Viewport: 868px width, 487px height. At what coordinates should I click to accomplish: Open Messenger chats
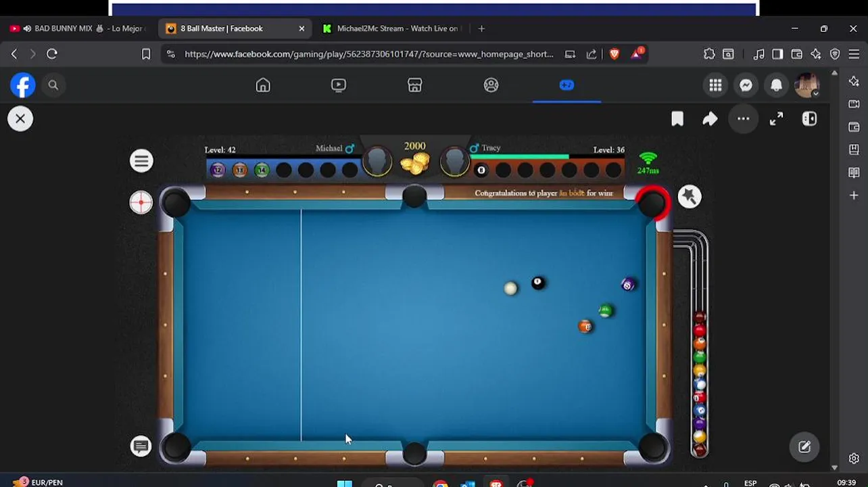pos(746,85)
